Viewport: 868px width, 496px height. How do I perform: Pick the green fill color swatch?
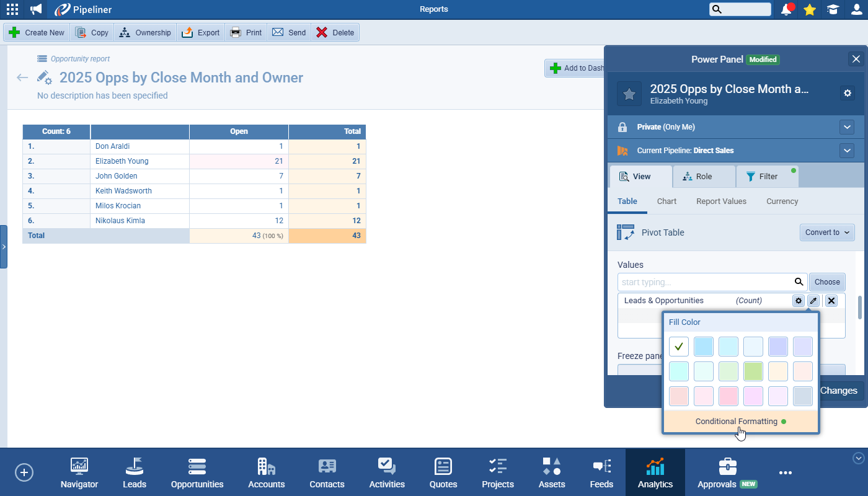(x=753, y=371)
